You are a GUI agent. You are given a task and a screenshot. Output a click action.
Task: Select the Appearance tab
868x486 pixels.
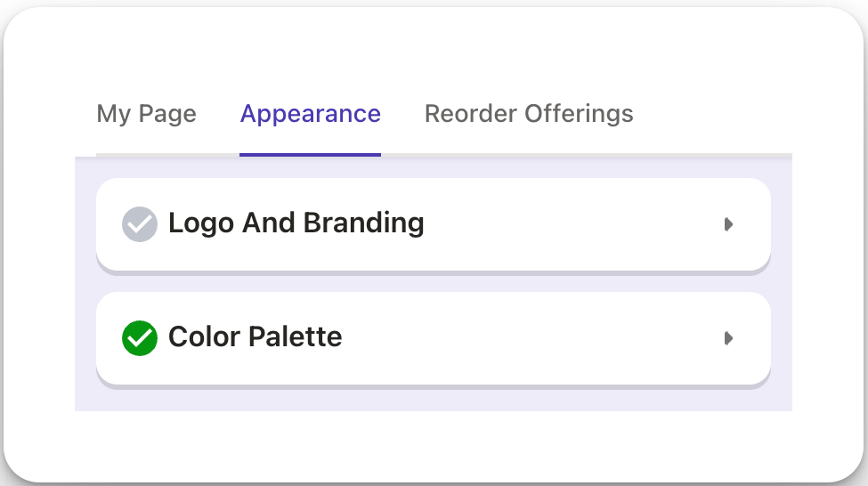[310, 115]
